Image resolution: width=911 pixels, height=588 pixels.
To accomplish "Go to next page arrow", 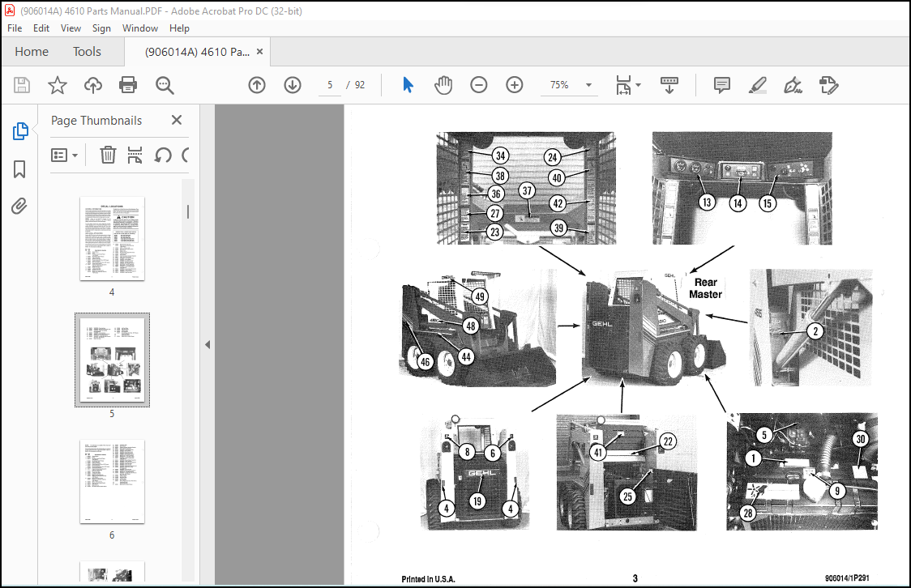I will (x=293, y=85).
